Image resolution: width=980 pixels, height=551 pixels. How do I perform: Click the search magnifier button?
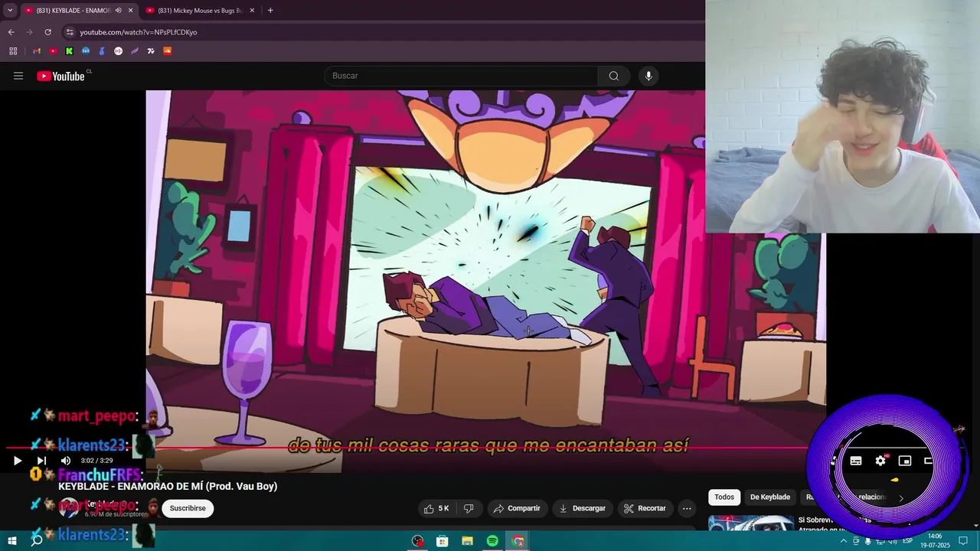coord(613,76)
